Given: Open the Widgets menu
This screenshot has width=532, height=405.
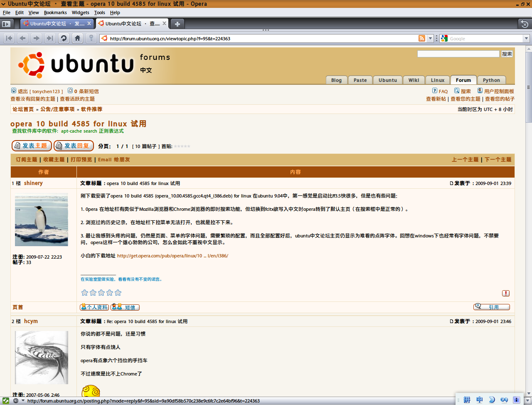Looking at the screenshot, I should click(x=80, y=12).
